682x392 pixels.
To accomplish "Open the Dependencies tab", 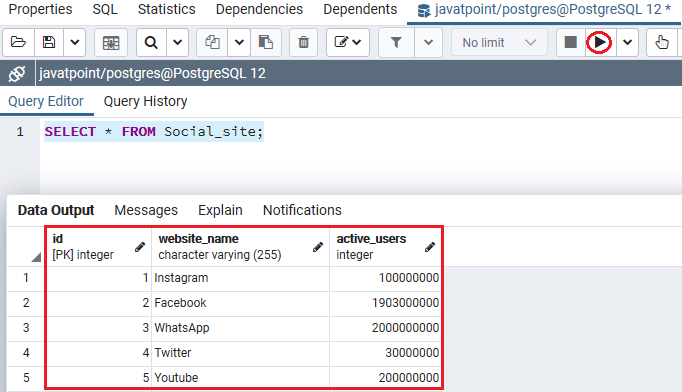I will pyautogui.click(x=259, y=9).
